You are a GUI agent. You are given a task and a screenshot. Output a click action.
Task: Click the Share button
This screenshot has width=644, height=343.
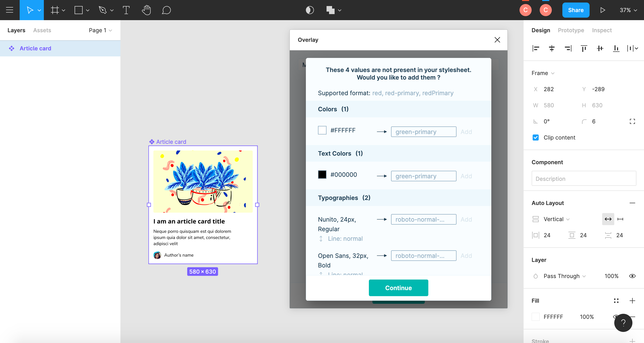[x=575, y=10]
